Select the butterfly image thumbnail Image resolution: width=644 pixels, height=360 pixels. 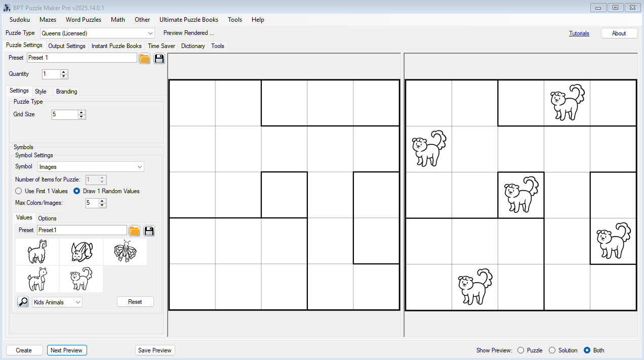point(125,252)
